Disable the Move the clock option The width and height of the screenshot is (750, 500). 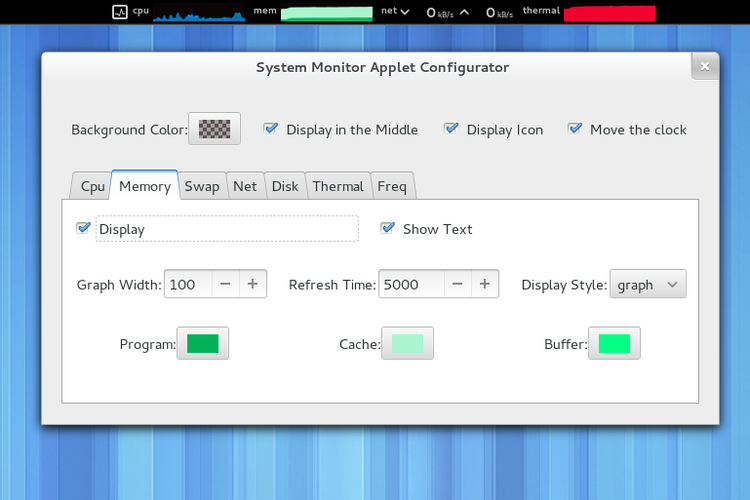[x=575, y=129]
